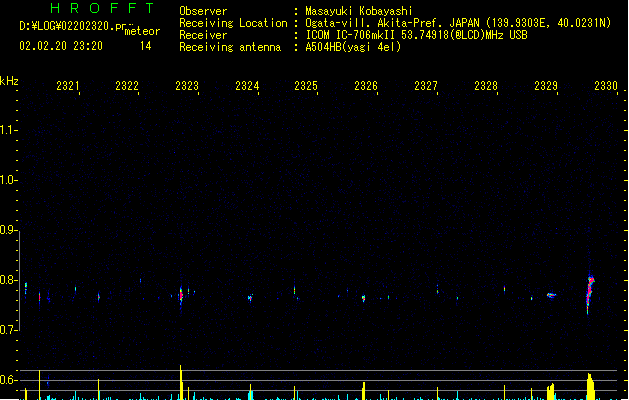The width and height of the screenshot is (629, 400).
Task: Click the gray frequency range bracket on left axis
Action: point(19,281)
